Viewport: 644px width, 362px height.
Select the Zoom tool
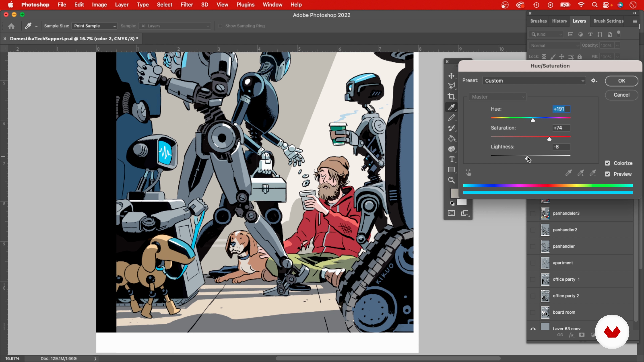(451, 180)
